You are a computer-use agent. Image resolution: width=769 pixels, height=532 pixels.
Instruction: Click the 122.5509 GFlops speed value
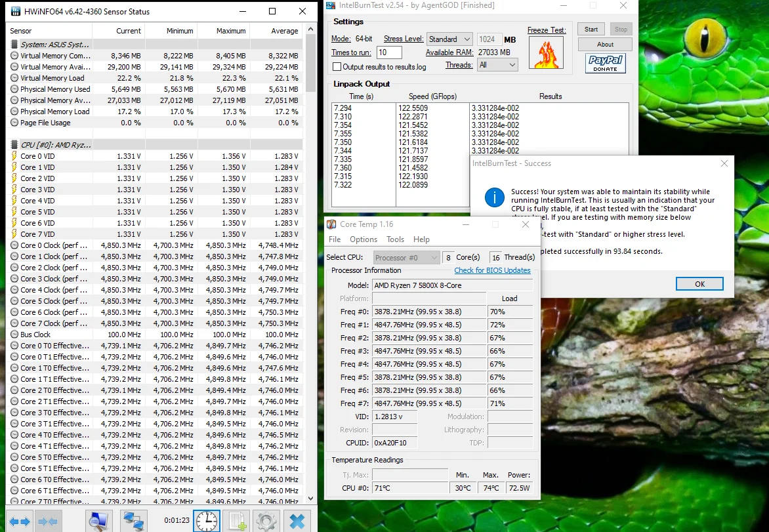[x=413, y=108]
